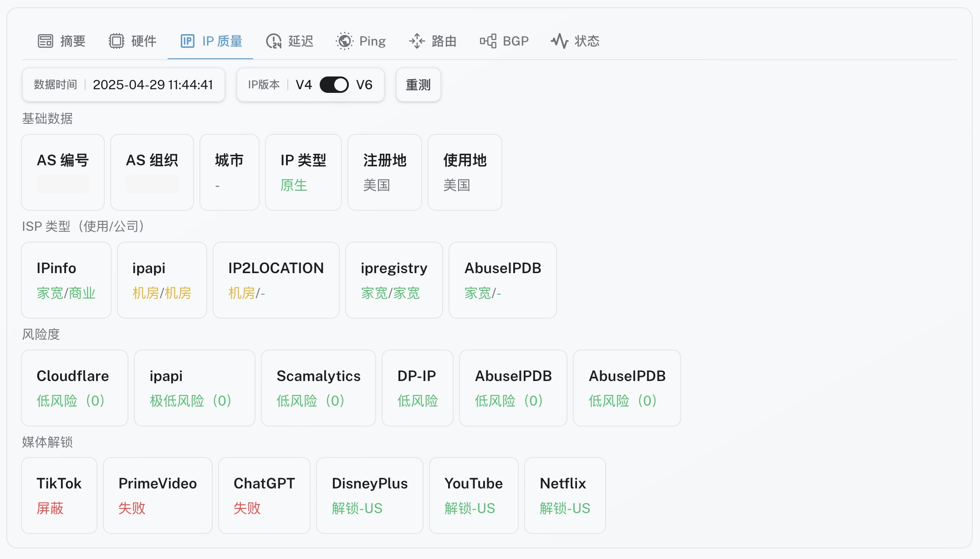
Task: Click the ChatGPT media unlock card
Action: click(x=264, y=495)
